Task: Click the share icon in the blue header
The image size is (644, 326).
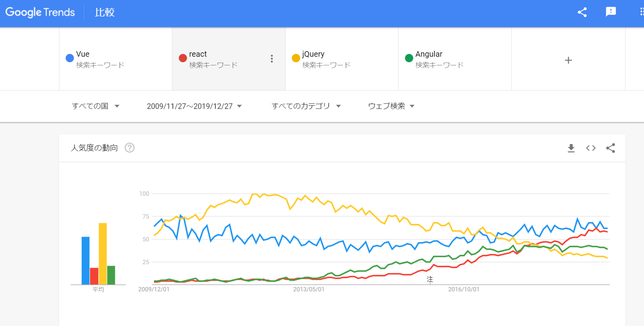Action: tap(582, 12)
